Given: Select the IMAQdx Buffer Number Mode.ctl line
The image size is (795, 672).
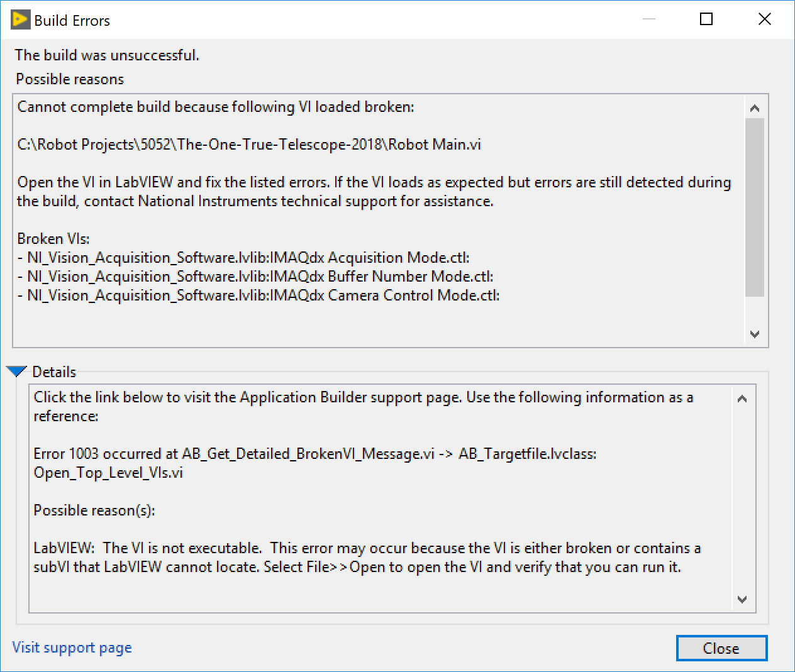Looking at the screenshot, I should pos(255,277).
